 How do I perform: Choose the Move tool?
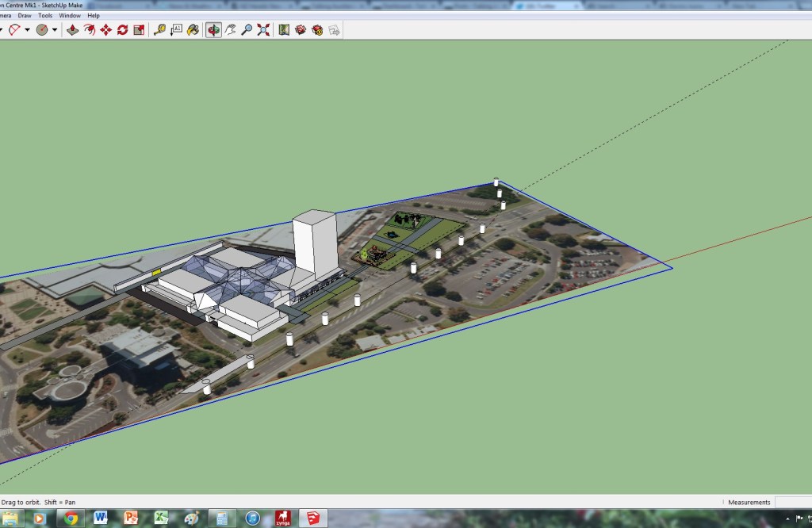click(x=105, y=30)
